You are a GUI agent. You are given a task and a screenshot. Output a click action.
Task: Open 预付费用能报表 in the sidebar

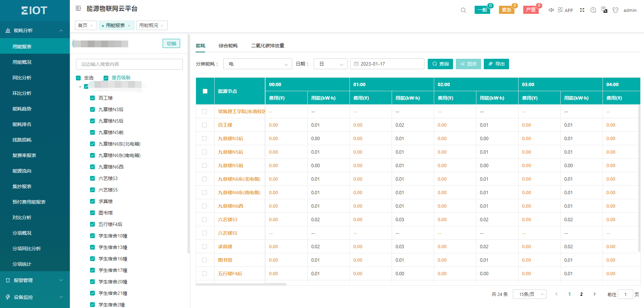(35, 202)
